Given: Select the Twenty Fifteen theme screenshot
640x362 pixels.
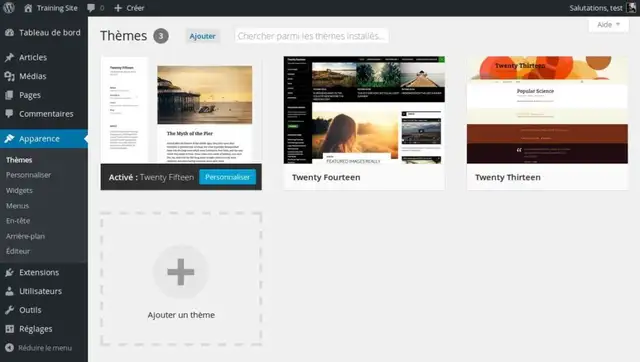Looking at the screenshot, I should click(181, 110).
